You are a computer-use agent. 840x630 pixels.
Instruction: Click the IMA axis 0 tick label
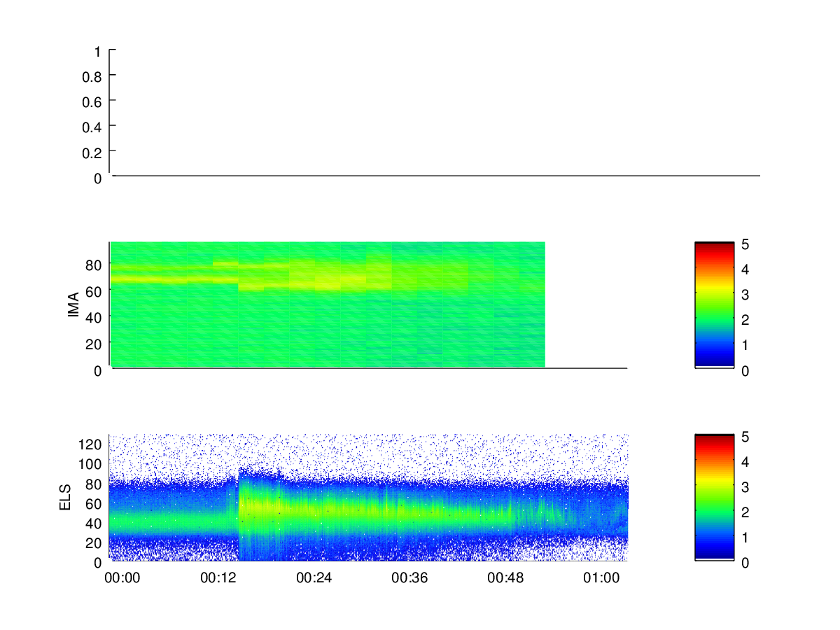[x=98, y=371]
